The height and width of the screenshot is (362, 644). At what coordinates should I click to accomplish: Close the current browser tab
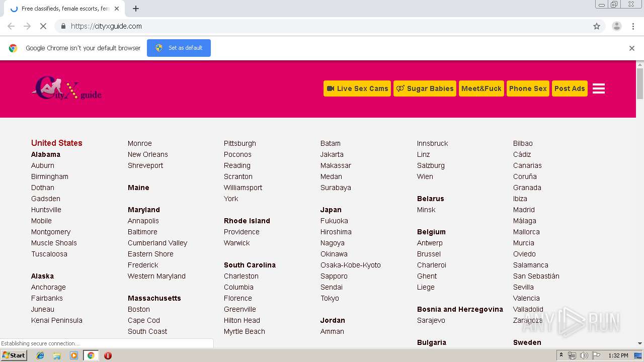coord(117,9)
